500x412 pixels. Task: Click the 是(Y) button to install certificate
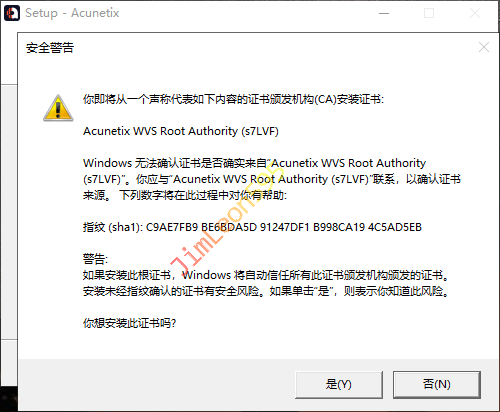339,384
